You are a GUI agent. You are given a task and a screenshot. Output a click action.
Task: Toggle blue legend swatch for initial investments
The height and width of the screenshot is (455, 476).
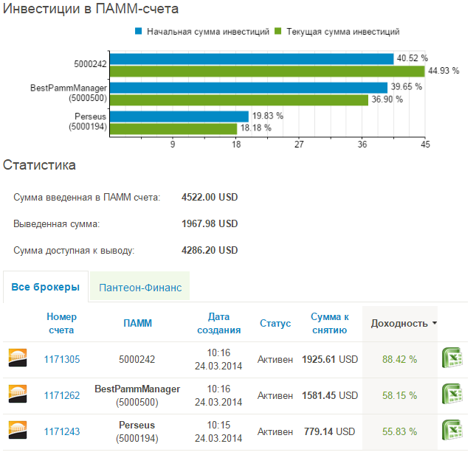tap(139, 31)
